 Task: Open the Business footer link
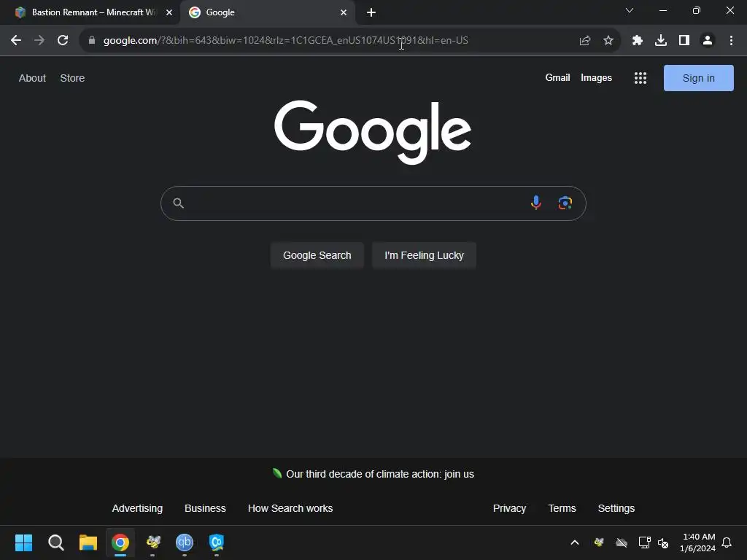pyautogui.click(x=205, y=508)
